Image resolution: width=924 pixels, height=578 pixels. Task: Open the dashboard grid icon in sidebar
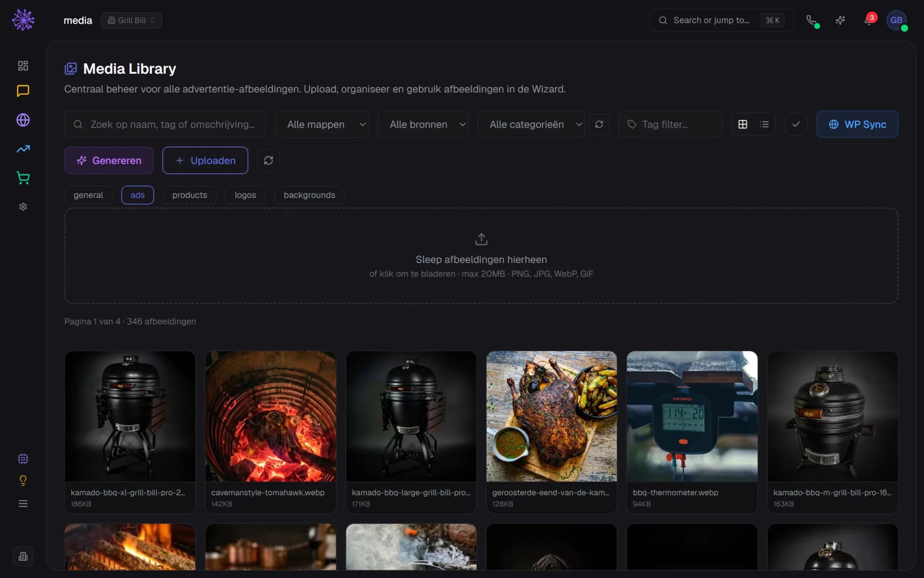click(x=23, y=66)
